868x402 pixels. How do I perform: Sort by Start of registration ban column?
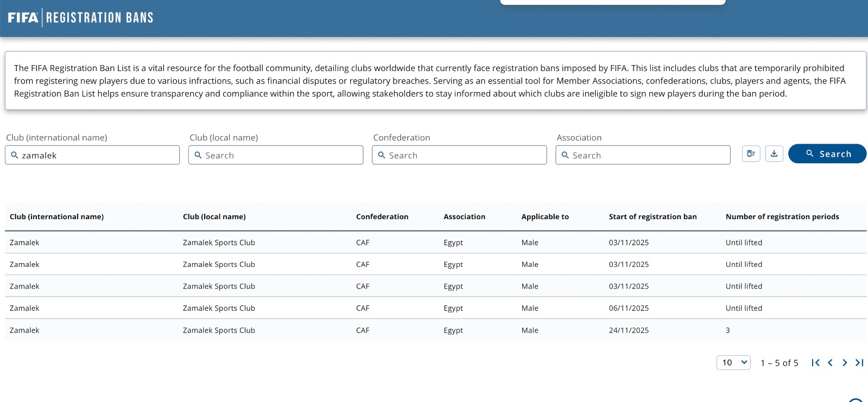(652, 216)
